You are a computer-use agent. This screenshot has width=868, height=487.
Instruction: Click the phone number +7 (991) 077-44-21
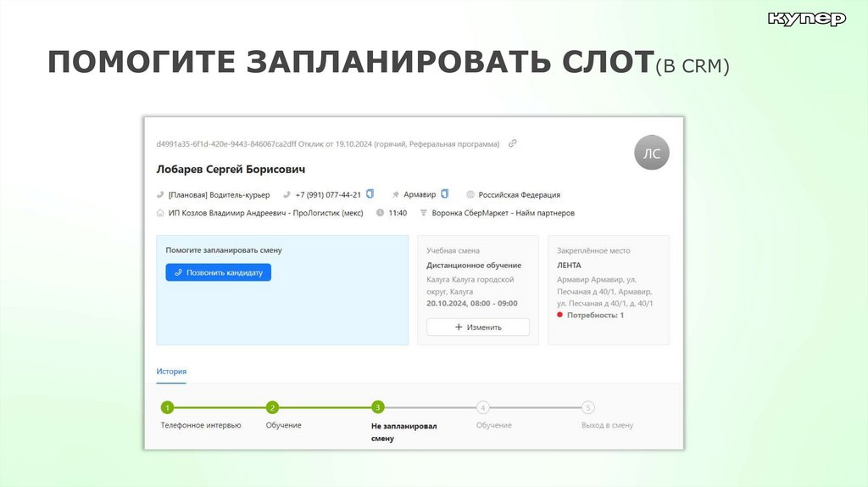[x=328, y=195]
